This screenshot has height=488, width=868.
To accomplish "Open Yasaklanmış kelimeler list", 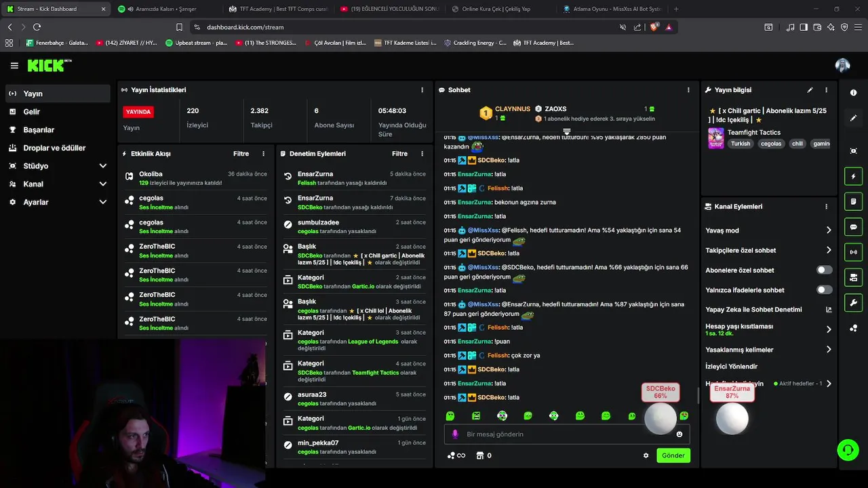I will click(768, 350).
